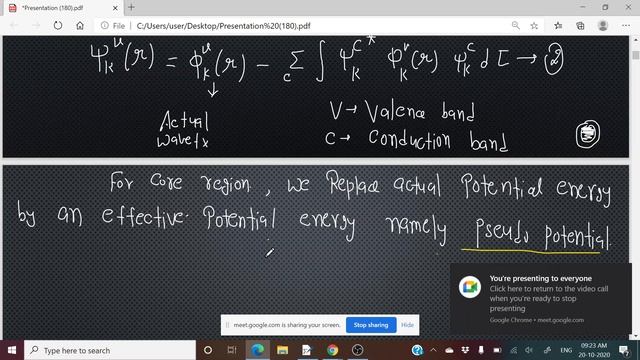Click the address bar file path

coord(223,26)
